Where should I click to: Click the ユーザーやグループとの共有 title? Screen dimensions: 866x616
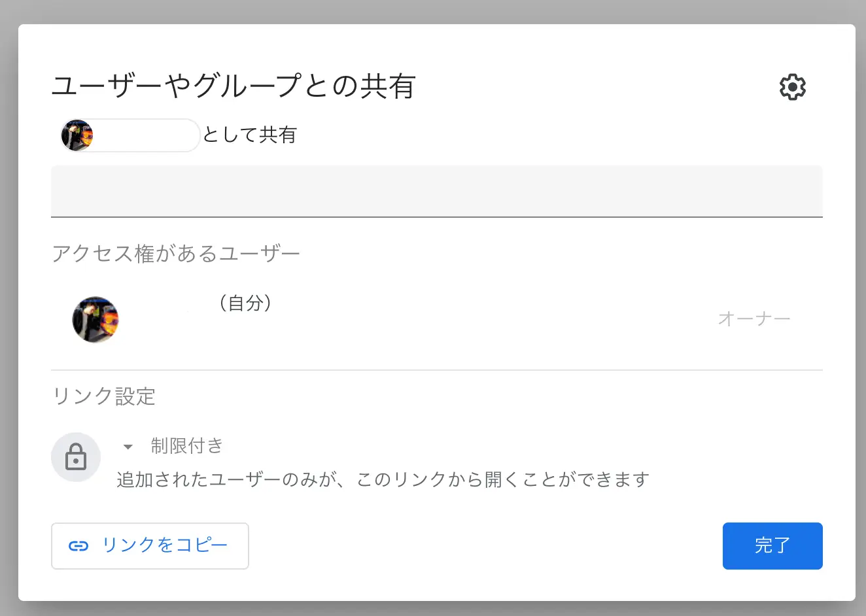tap(234, 86)
